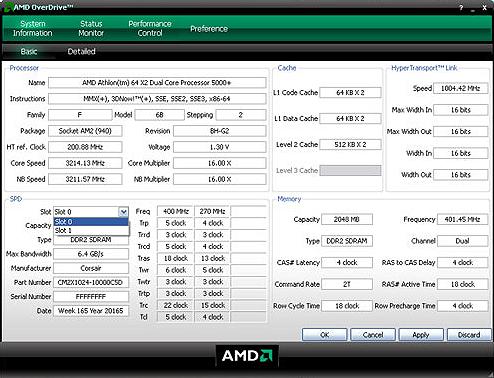The height and width of the screenshot is (378, 494).
Task: Click the Max Width In value
Action: (x=460, y=110)
